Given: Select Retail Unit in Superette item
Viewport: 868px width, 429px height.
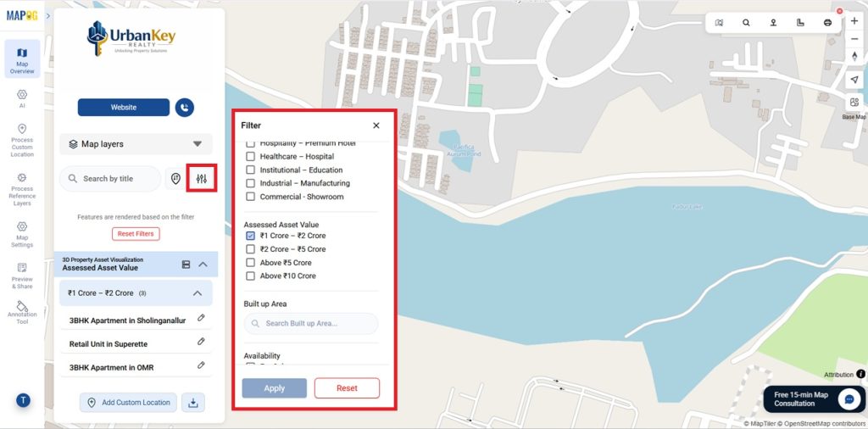Looking at the screenshot, I should (x=108, y=343).
